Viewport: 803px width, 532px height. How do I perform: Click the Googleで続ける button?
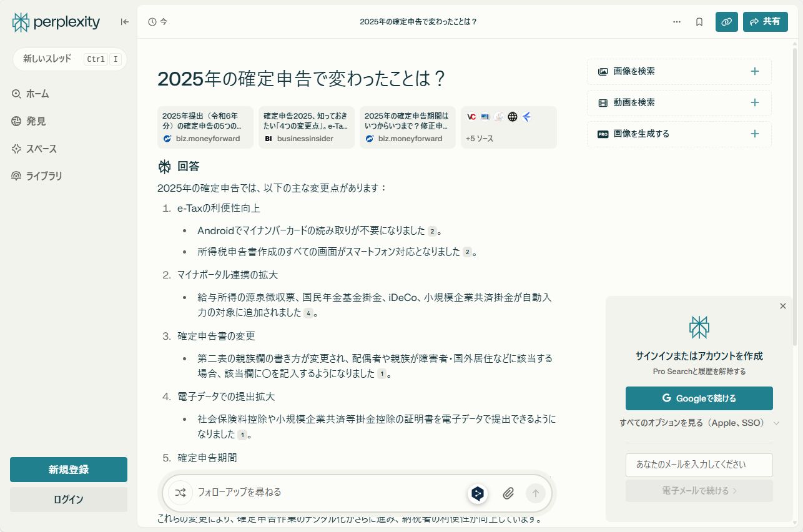click(x=699, y=398)
